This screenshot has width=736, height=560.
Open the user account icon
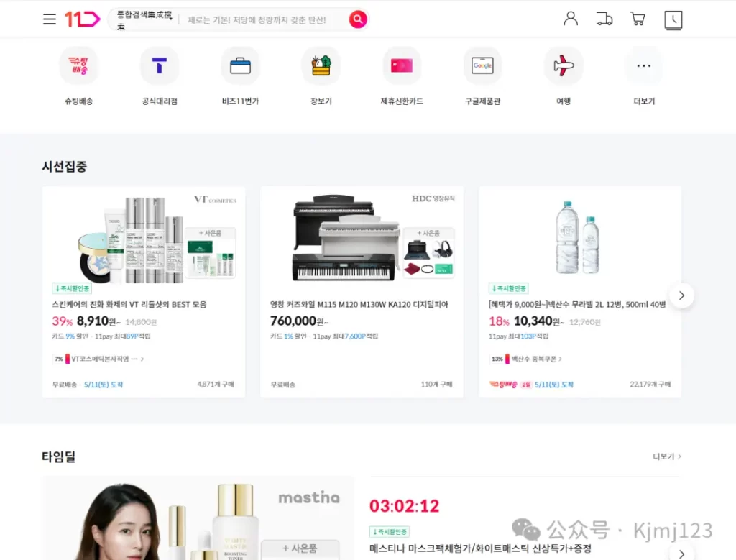[571, 19]
